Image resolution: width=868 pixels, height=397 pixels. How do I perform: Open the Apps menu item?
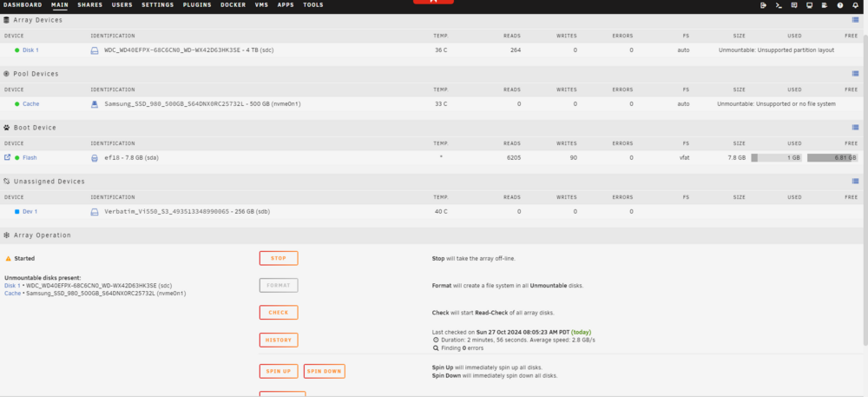point(286,5)
